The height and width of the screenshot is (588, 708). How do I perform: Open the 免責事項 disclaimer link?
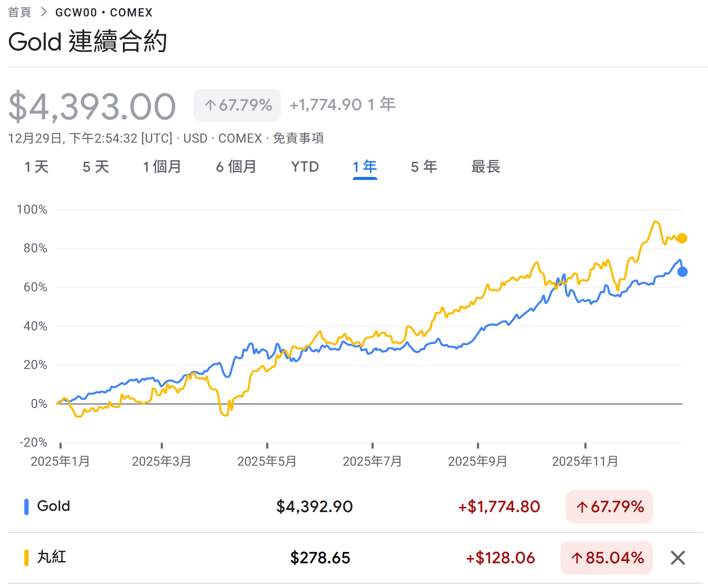298,138
